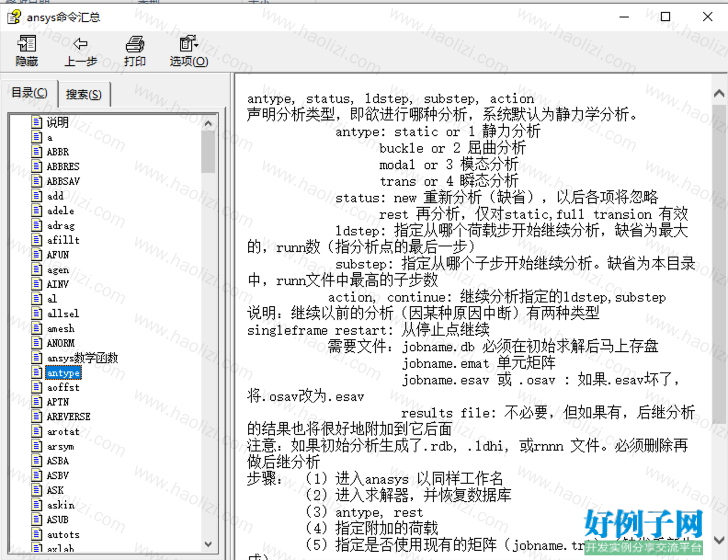Click the content pane scroll-up arrow
The width and height of the screenshot is (728, 560).
click(719, 94)
